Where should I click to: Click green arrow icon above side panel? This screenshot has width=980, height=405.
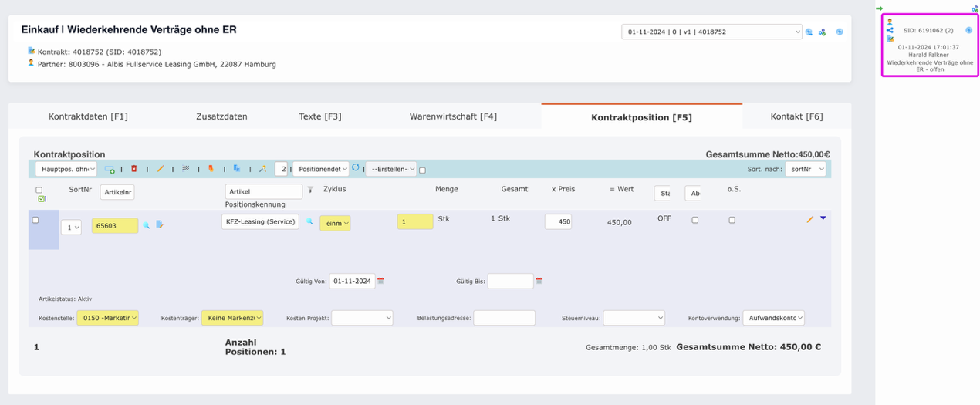879,8
